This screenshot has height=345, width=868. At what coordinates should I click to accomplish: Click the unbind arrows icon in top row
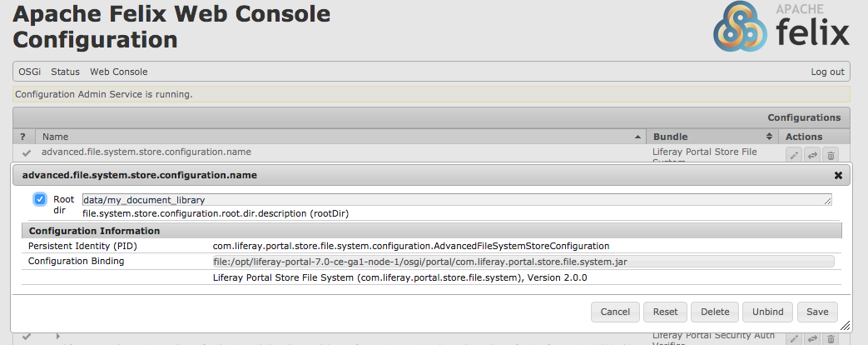click(812, 156)
